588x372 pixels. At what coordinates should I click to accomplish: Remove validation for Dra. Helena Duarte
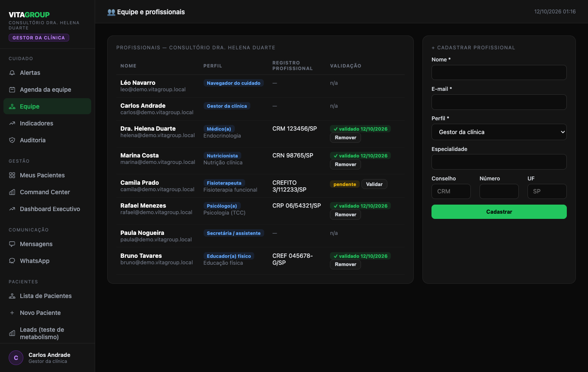[x=345, y=138]
